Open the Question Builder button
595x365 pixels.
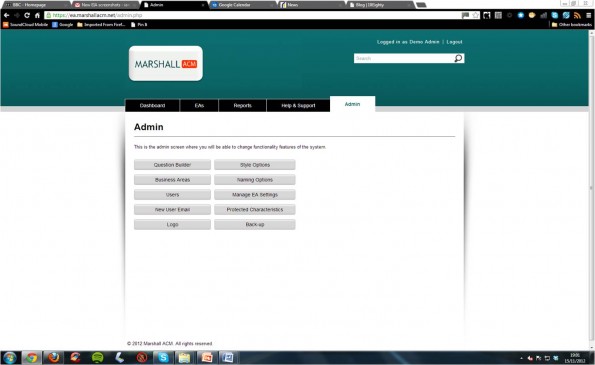[x=172, y=165]
